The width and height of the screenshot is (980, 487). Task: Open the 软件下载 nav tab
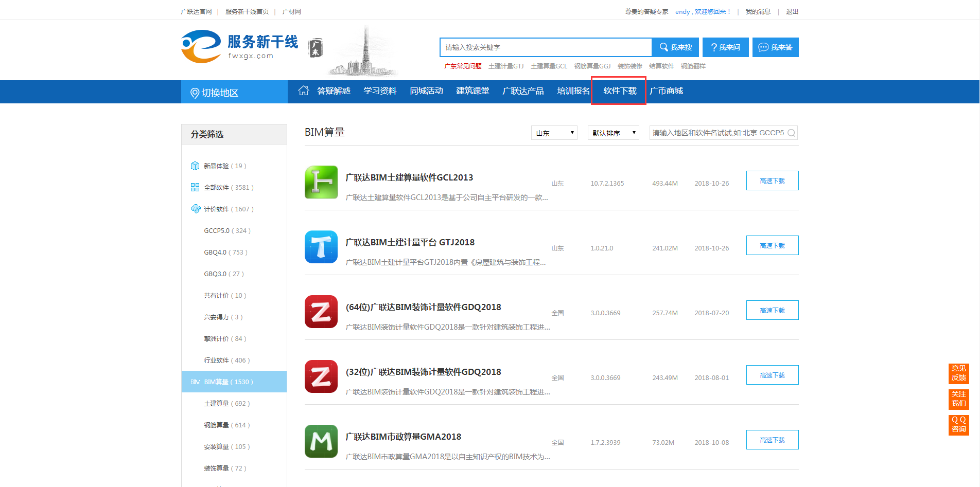click(x=620, y=91)
